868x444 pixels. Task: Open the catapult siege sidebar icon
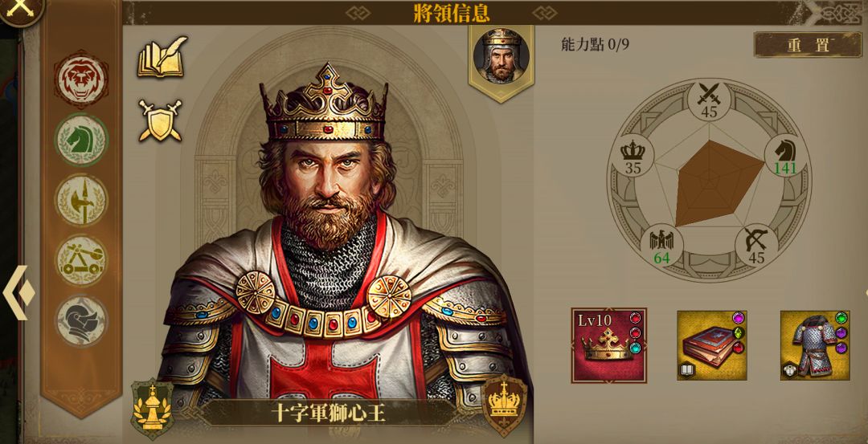[82, 260]
